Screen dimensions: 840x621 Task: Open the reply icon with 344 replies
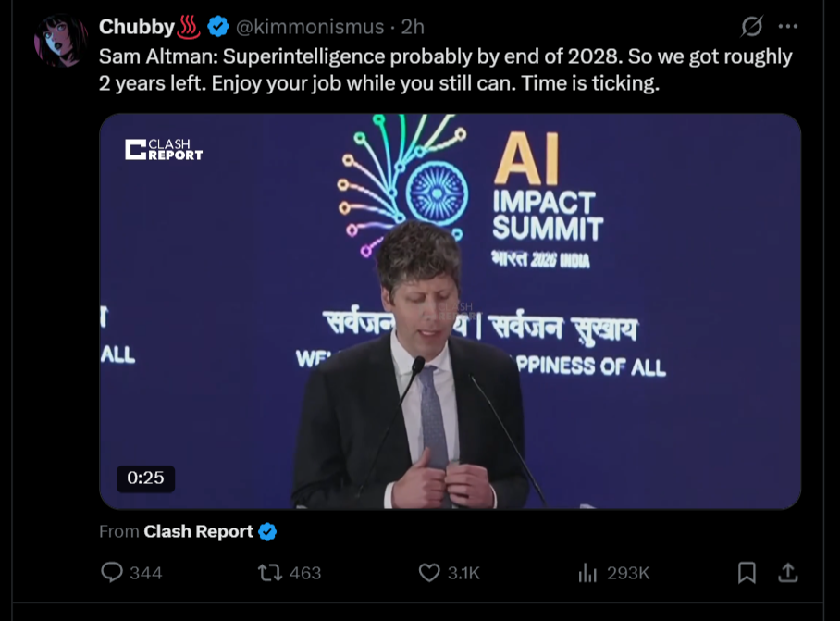click(112, 573)
